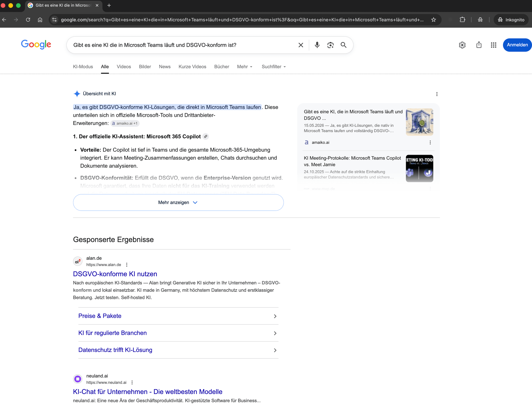Open DSGVO-konforme KI nutzen ad link

click(x=115, y=274)
